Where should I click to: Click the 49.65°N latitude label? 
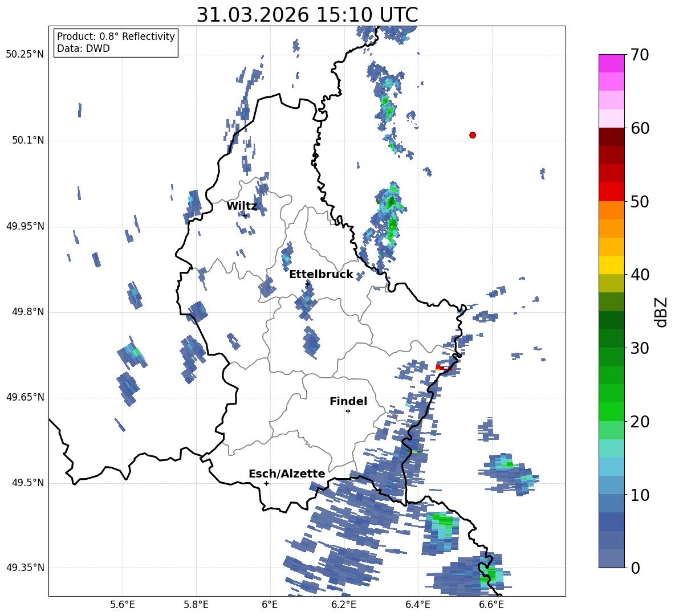(x=25, y=397)
